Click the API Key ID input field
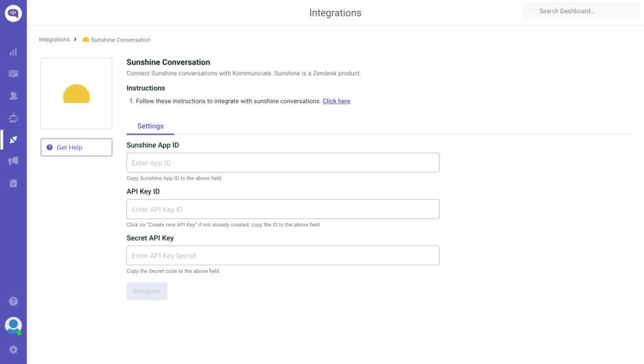Screen dimensions: 644x364 point(283,209)
